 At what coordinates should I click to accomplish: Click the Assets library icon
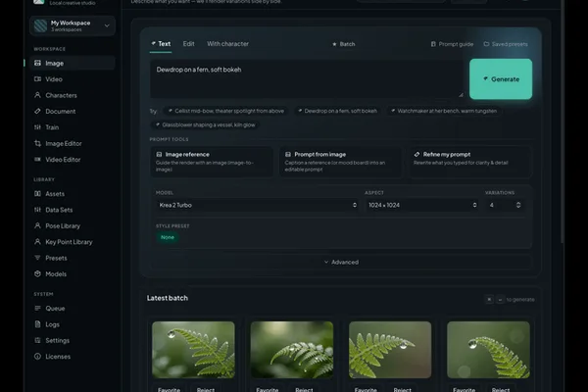tap(37, 194)
